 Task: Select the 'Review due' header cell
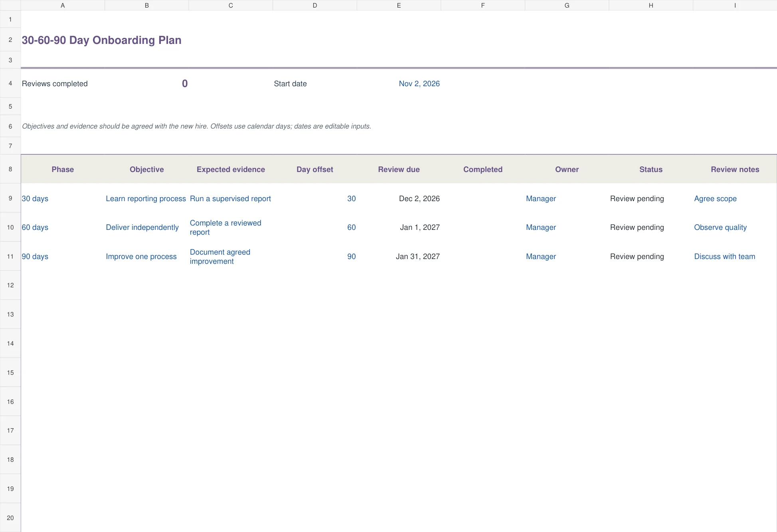click(x=399, y=169)
